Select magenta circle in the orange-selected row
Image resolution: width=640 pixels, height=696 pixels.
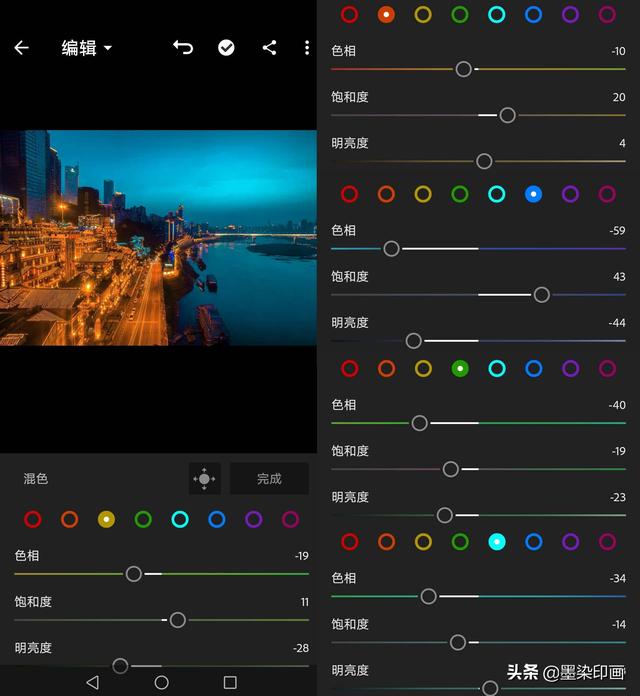tap(607, 15)
